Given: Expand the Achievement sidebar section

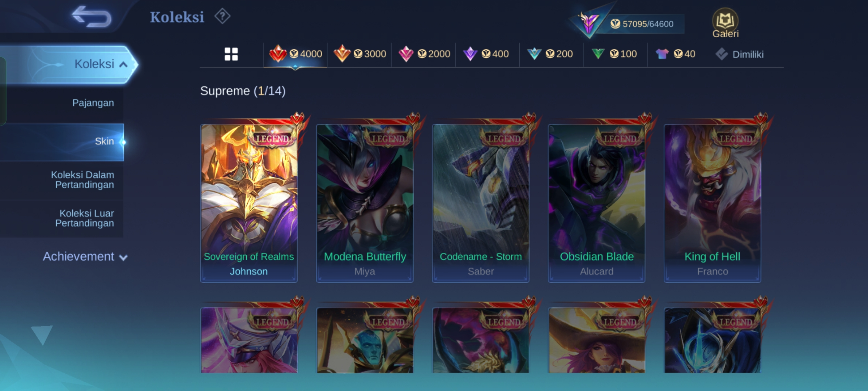Looking at the screenshot, I should 85,257.
